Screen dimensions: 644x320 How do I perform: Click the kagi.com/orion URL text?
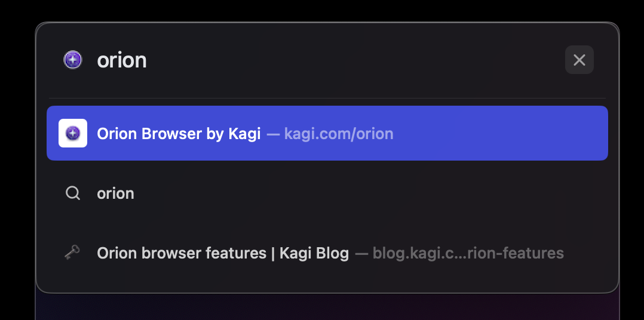point(339,133)
